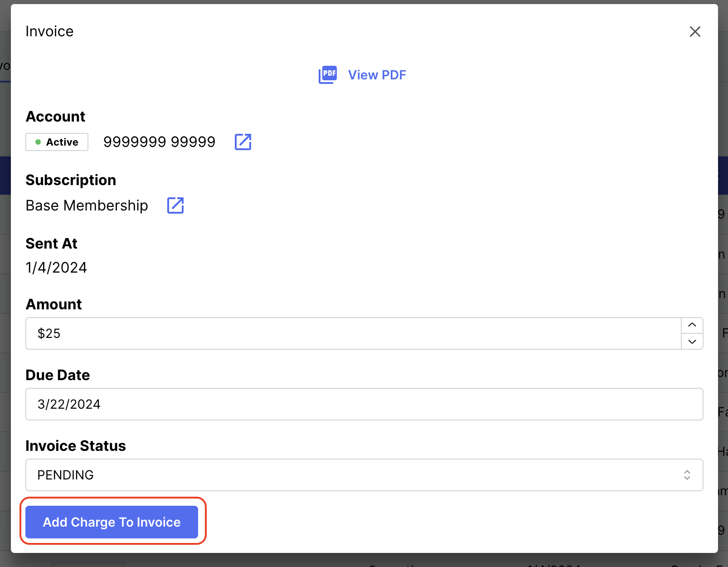Click inside the Amount field showing $25
The height and width of the screenshot is (567, 728).
tap(317, 333)
